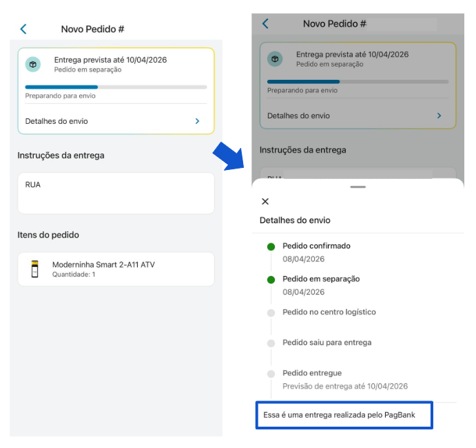Tap the back arrow on the left screen

point(23,29)
